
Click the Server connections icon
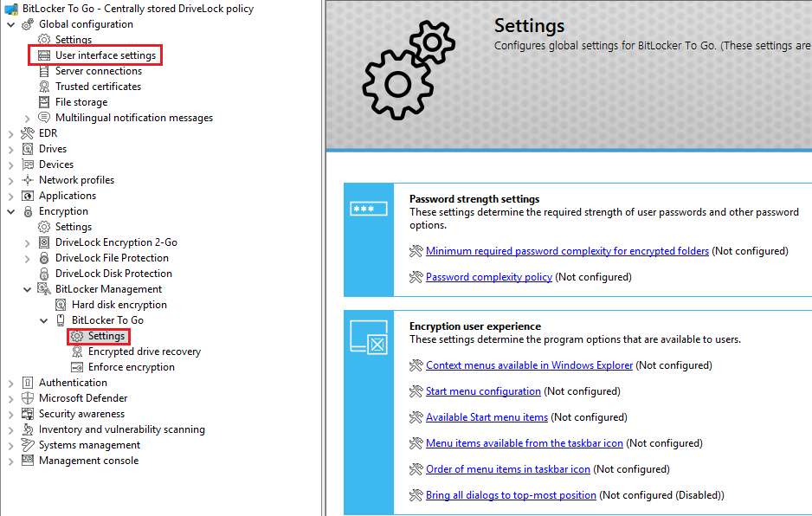click(x=44, y=71)
